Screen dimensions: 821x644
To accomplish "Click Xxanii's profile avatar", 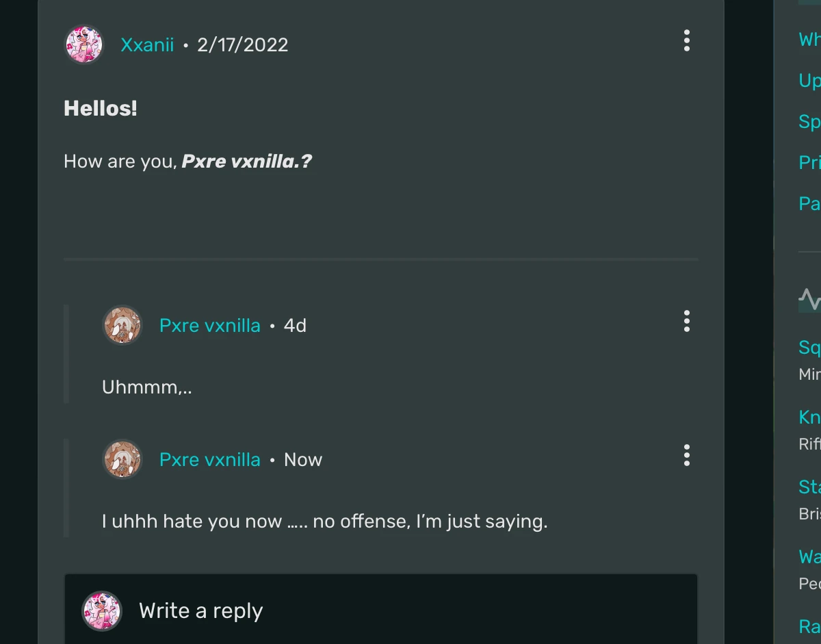I will (x=83, y=44).
